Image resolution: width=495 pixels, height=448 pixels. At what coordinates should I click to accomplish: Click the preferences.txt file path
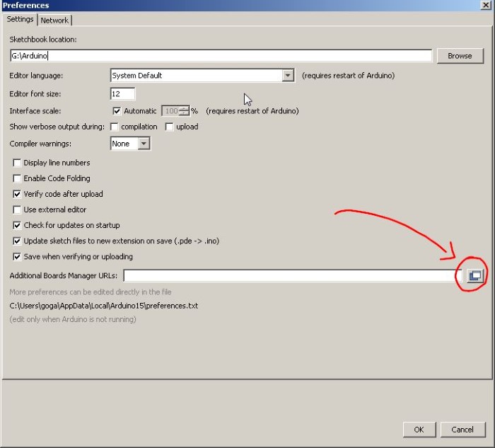[x=104, y=306]
